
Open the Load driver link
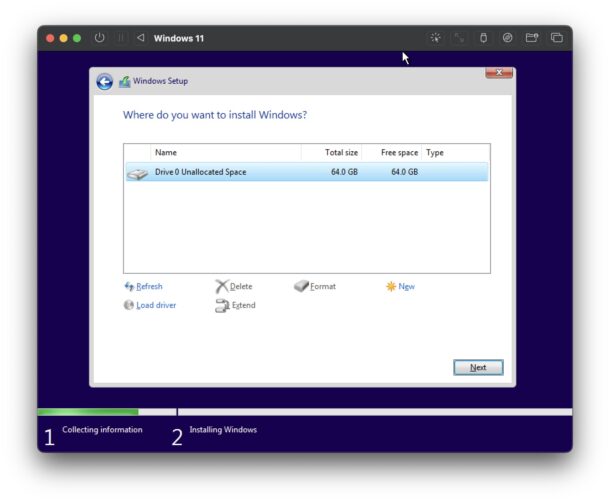point(155,305)
